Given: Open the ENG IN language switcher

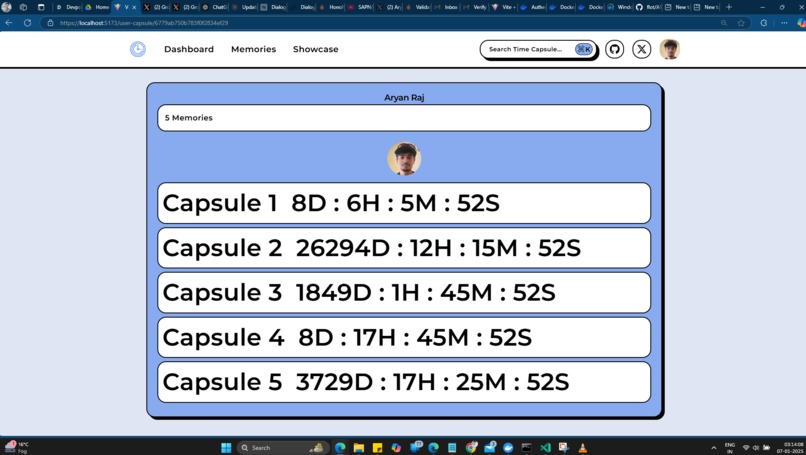Looking at the screenshot, I should (x=729, y=447).
